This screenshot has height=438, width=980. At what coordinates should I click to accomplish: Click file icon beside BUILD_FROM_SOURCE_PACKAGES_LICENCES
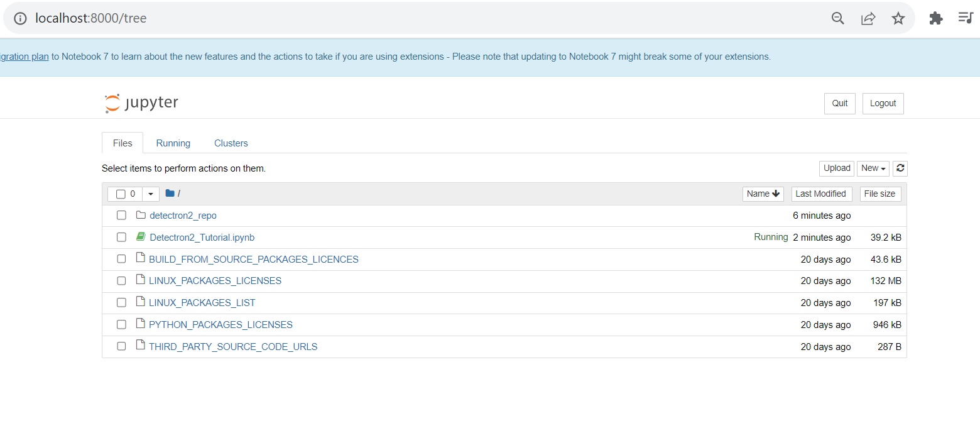pos(140,258)
